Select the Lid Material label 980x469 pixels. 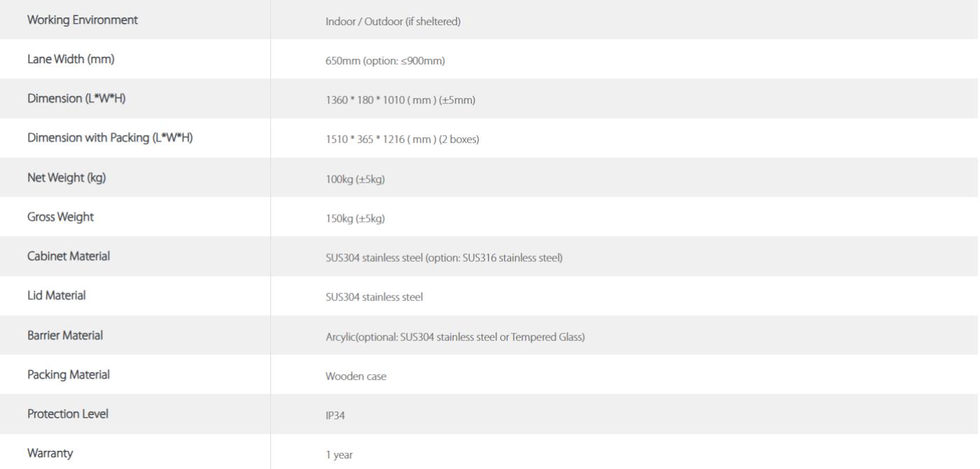pyautogui.click(x=57, y=295)
